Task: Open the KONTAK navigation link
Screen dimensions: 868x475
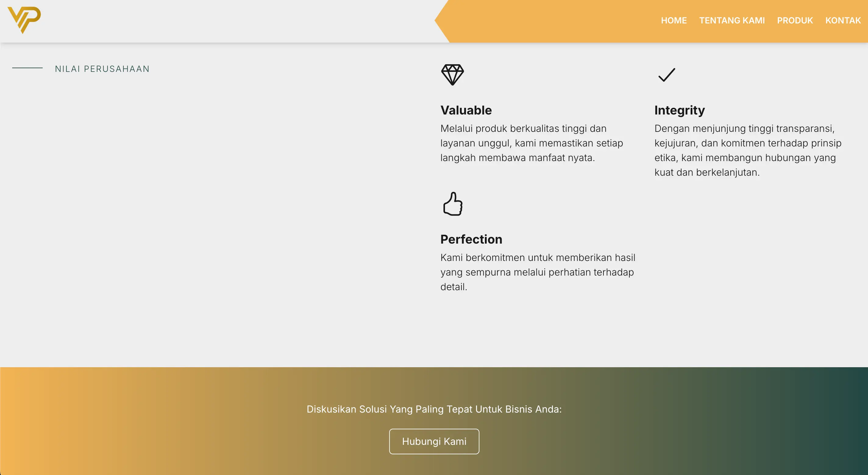Action: [x=843, y=20]
